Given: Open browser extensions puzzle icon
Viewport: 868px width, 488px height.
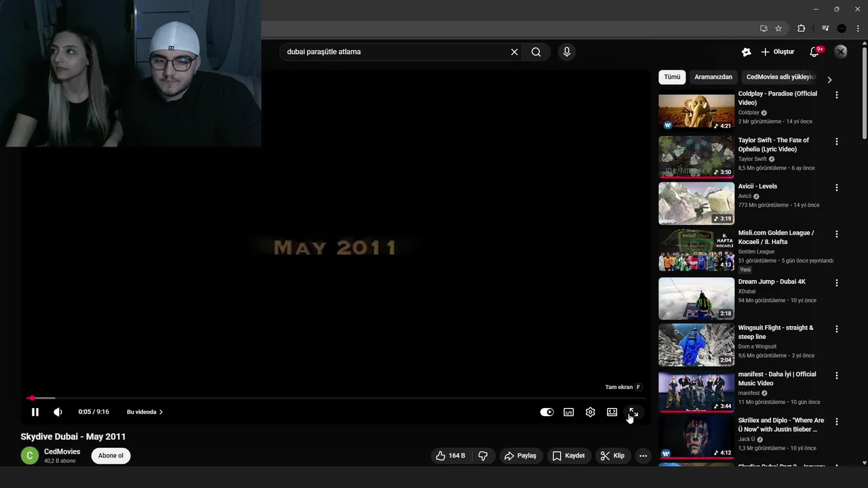Looking at the screenshot, I should [801, 28].
